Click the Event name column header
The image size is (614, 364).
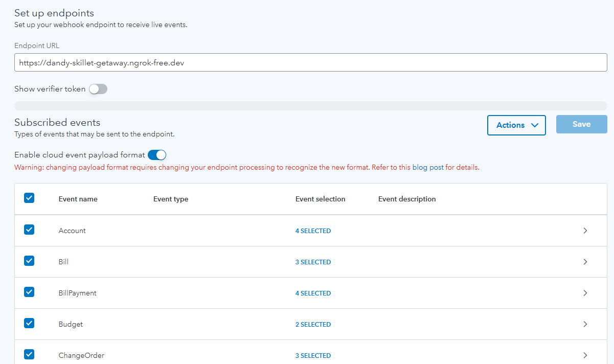coord(78,199)
